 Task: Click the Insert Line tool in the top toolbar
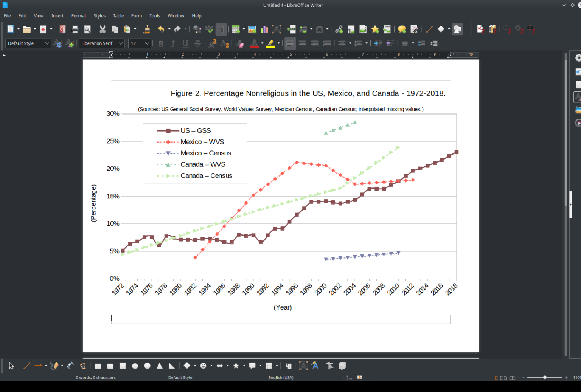click(x=429, y=29)
